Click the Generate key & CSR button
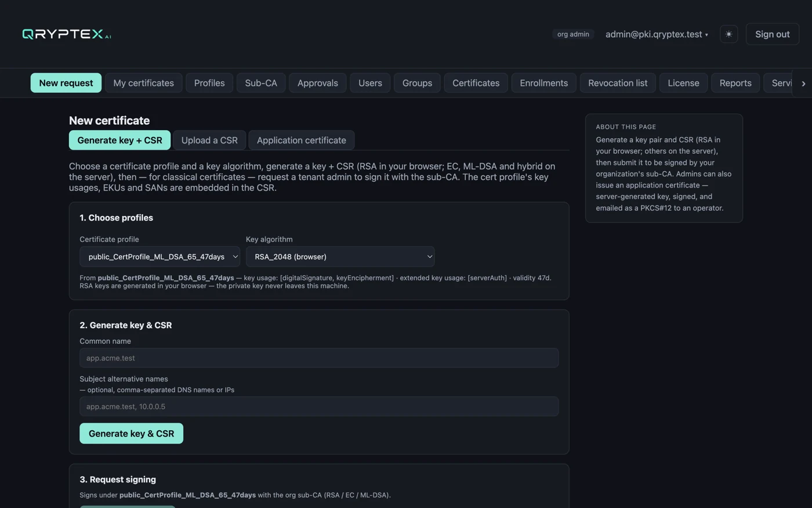Image resolution: width=812 pixels, height=508 pixels. 131,434
